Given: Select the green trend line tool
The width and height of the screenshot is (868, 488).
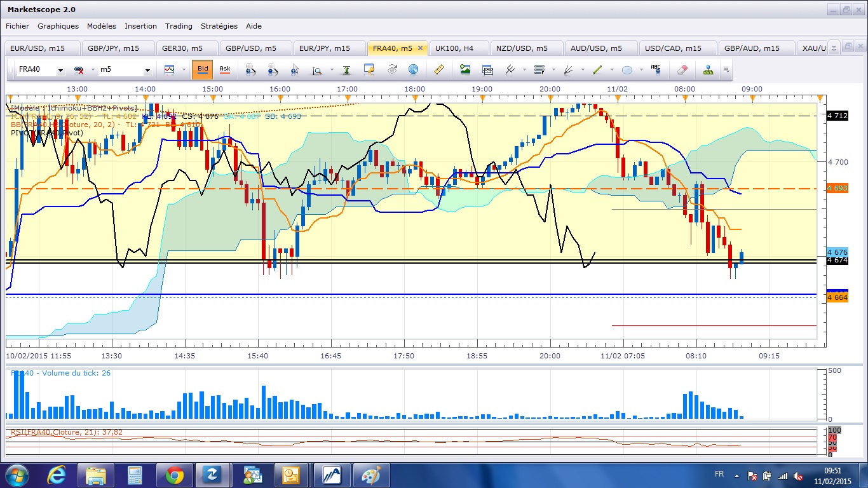Looking at the screenshot, I should pyautogui.click(x=597, y=70).
